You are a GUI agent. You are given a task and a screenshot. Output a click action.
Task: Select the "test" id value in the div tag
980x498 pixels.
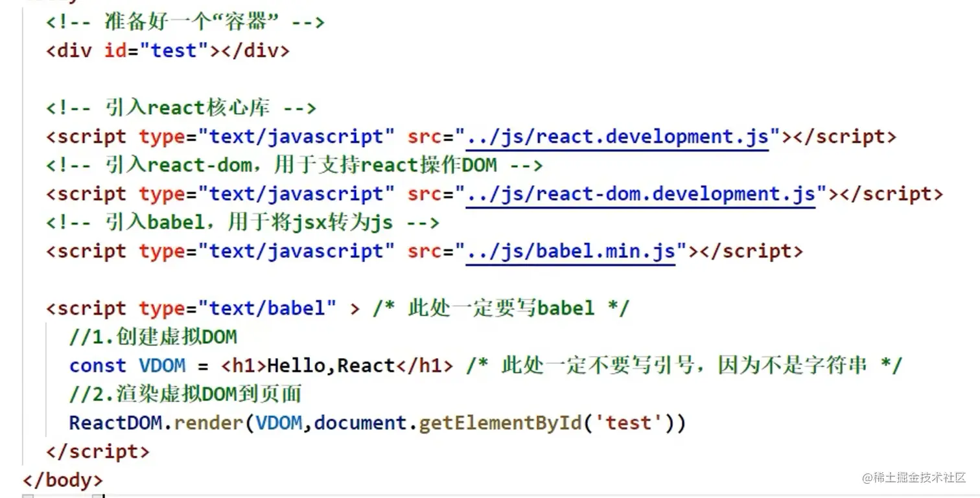174,51
